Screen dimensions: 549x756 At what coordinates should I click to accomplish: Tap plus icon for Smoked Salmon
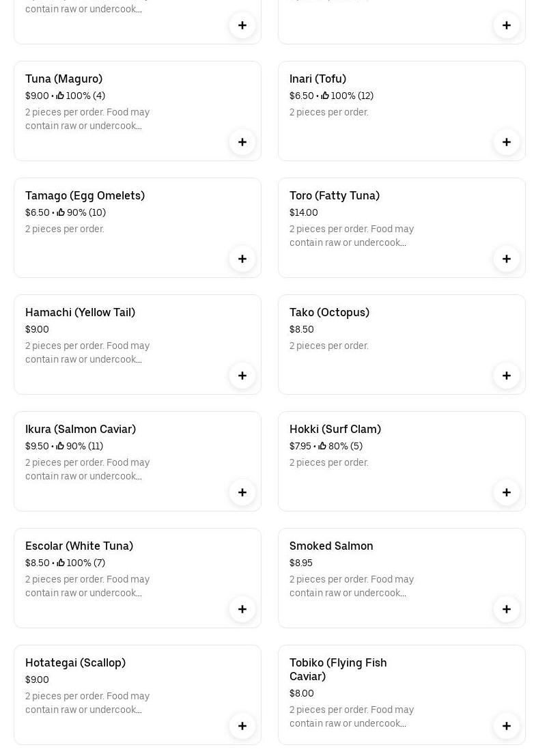(x=507, y=609)
